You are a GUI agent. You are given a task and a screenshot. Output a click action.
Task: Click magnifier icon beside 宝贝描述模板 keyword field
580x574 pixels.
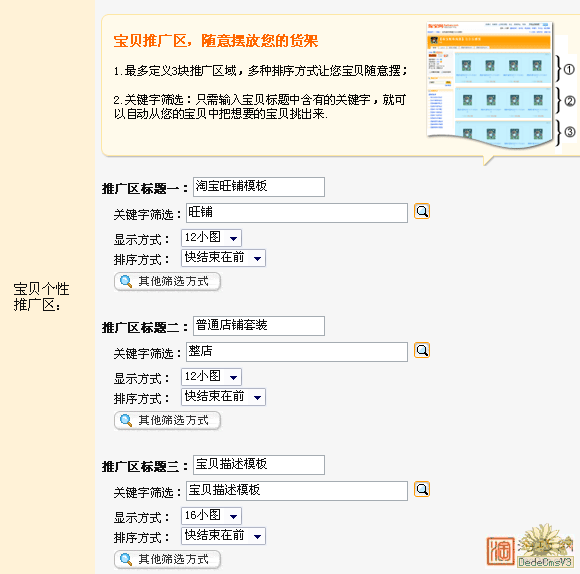(422, 489)
